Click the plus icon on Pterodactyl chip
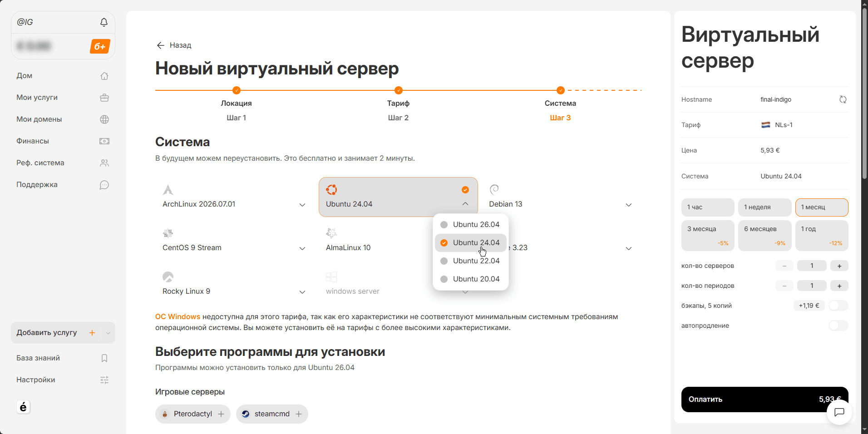The image size is (868, 434). pyautogui.click(x=221, y=414)
